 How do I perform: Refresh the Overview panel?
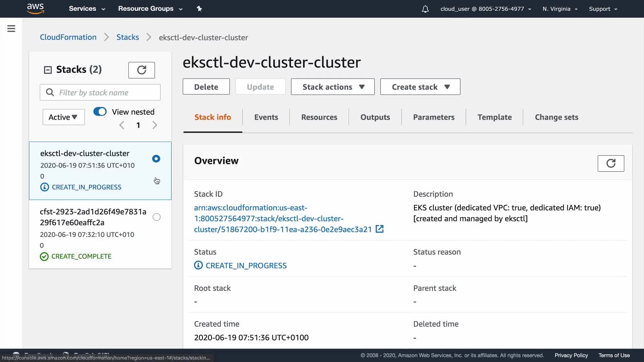tap(610, 163)
